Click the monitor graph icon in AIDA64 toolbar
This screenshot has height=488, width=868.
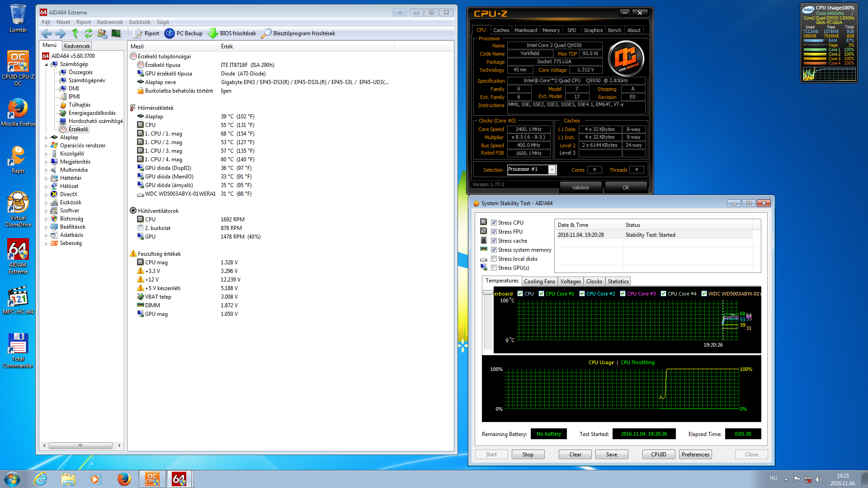pos(116,33)
